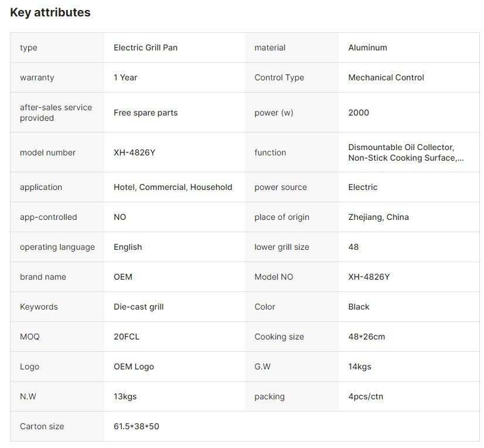This screenshot has height=448, width=484.
Task: Select the 20FCL MOQ value
Action: 127,337
